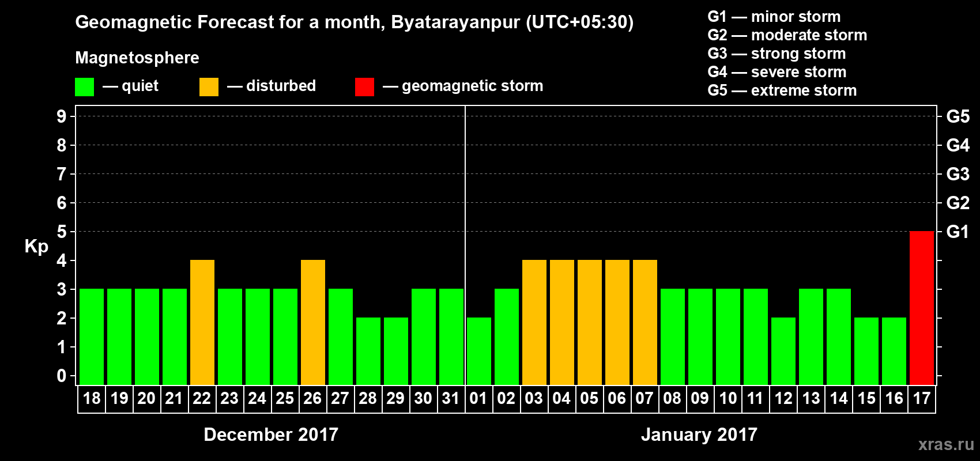Click date label 01 on the axis
This screenshot has width=980, height=461.
[x=478, y=399]
